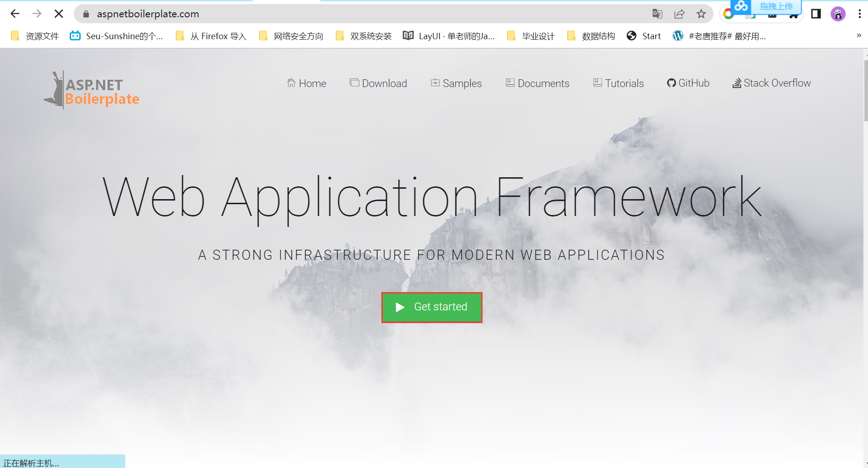Open 资源文件 bookmark folder
The image size is (868, 468).
[x=35, y=36]
